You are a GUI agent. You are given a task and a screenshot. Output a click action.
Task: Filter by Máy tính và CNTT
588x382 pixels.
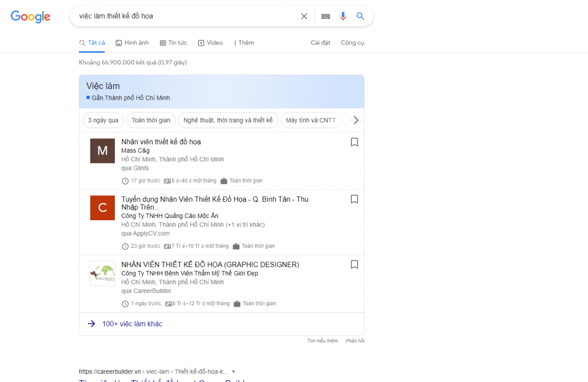pos(311,120)
